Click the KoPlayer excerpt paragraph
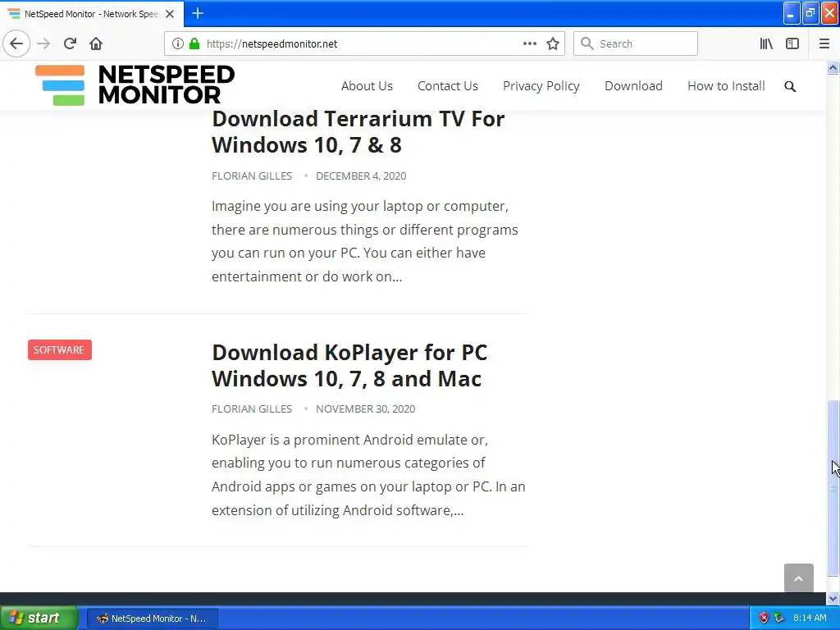Screen dimensions: 840x630 [x=368, y=475]
